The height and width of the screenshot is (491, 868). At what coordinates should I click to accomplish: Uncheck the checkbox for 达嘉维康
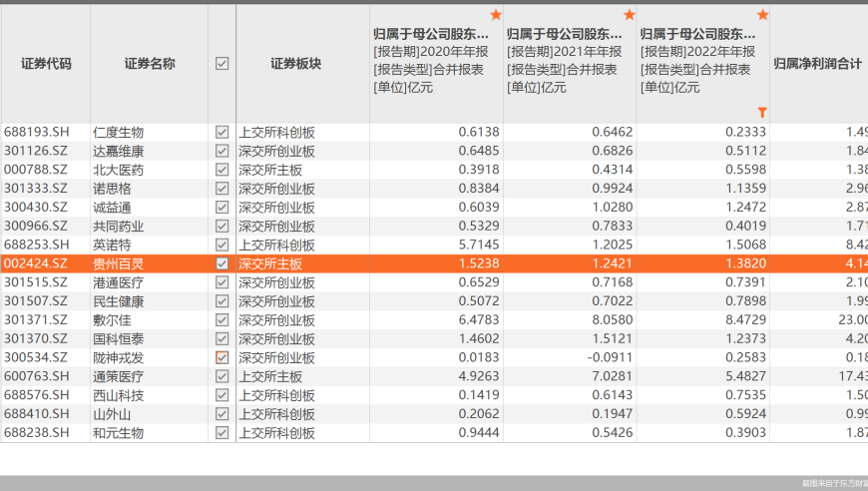click(x=221, y=151)
